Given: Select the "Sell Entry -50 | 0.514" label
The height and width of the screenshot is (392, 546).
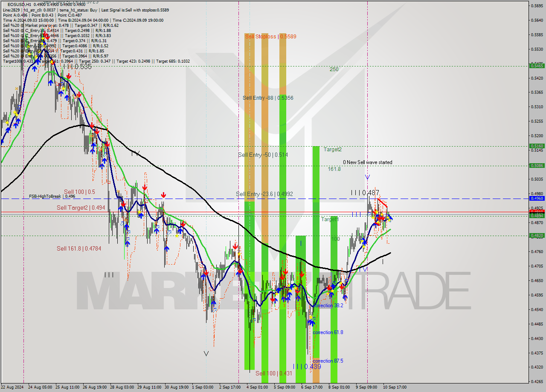Looking at the screenshot, I should [263, 155].
